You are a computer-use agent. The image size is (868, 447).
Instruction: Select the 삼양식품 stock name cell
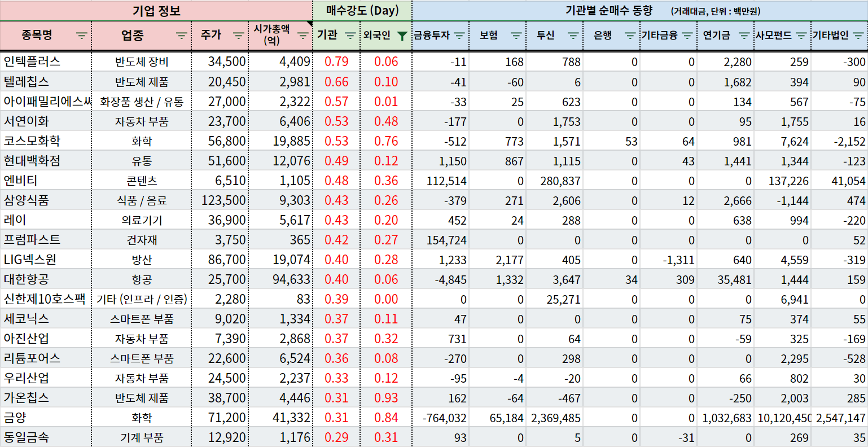coord(46,200)
